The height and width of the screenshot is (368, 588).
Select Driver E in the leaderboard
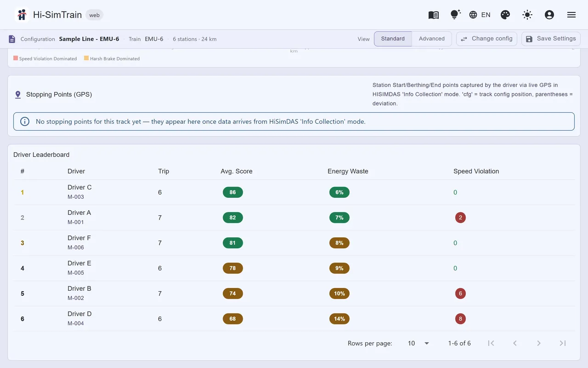coord(79,263)
